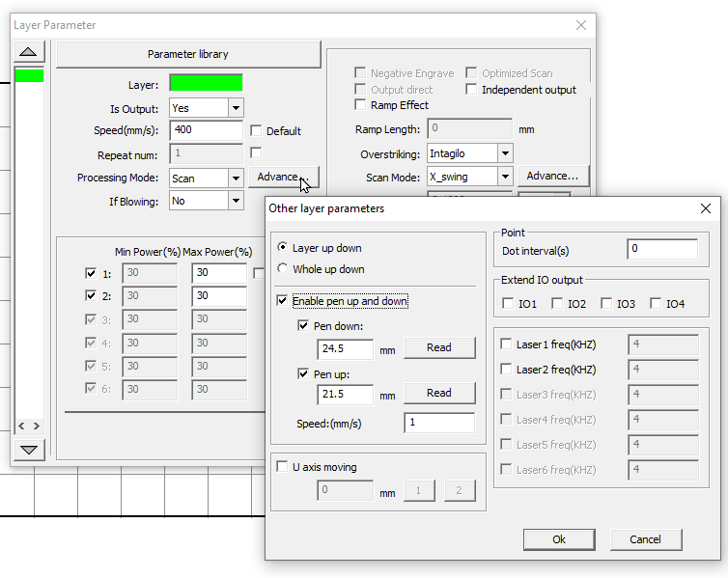Screen dimensions: 728x578
Task: Close the Layer Parameter window
Action: 581,25
